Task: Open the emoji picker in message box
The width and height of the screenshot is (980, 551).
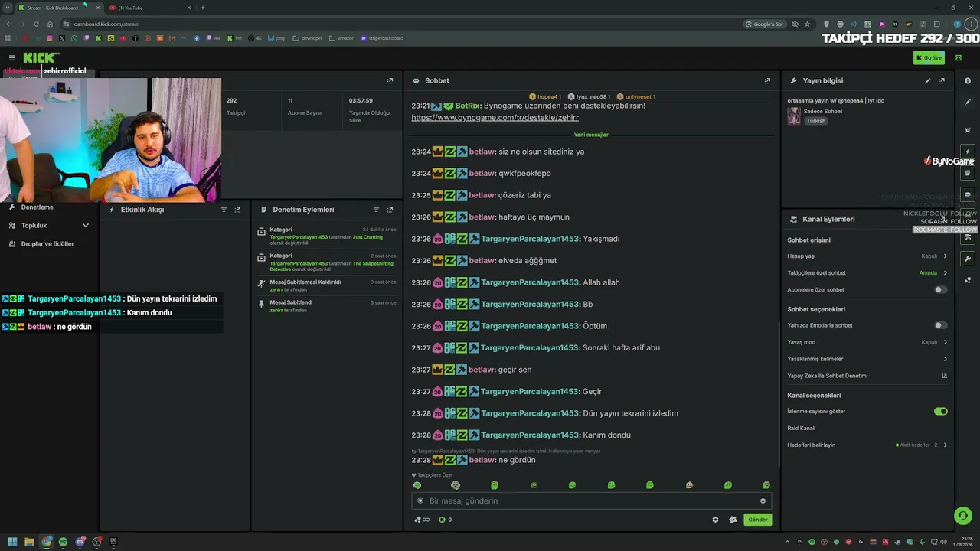Action: [x=763, y=501]
